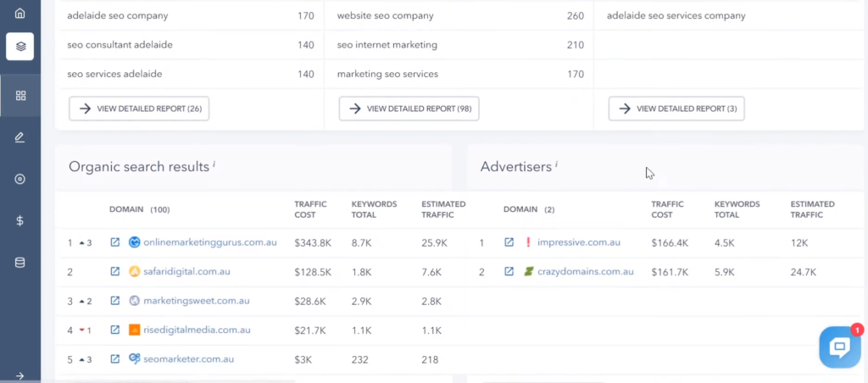
Task: Click the dollar sign sidebar icon
Action: click(19, 220)
